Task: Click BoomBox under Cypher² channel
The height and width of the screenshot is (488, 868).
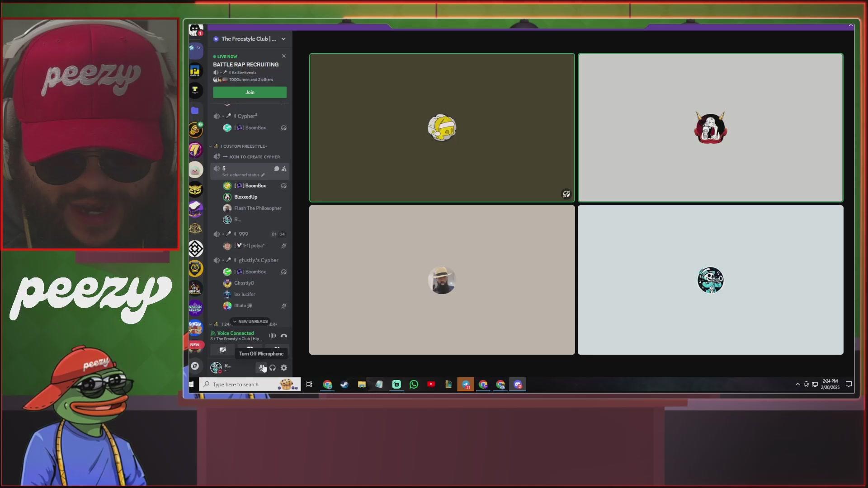Action: (x=250, y=128)
